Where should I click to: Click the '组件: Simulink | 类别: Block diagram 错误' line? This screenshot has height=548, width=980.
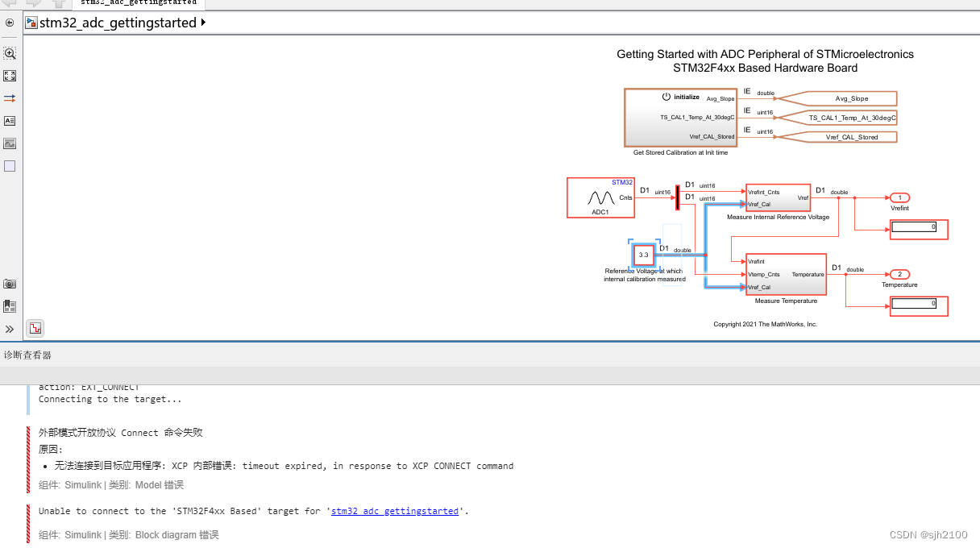[129, 535]
